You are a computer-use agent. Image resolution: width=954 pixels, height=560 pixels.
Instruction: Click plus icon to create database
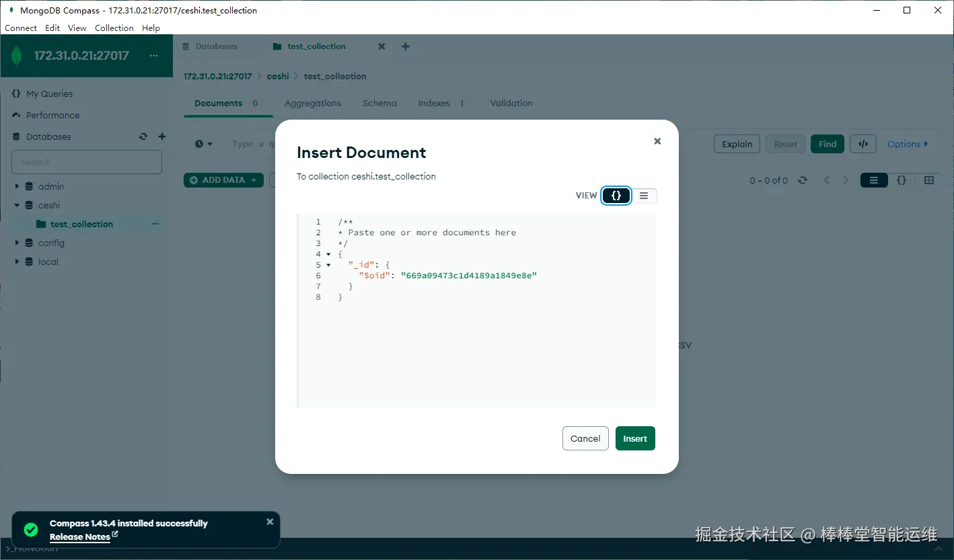[x=162, y=136]
